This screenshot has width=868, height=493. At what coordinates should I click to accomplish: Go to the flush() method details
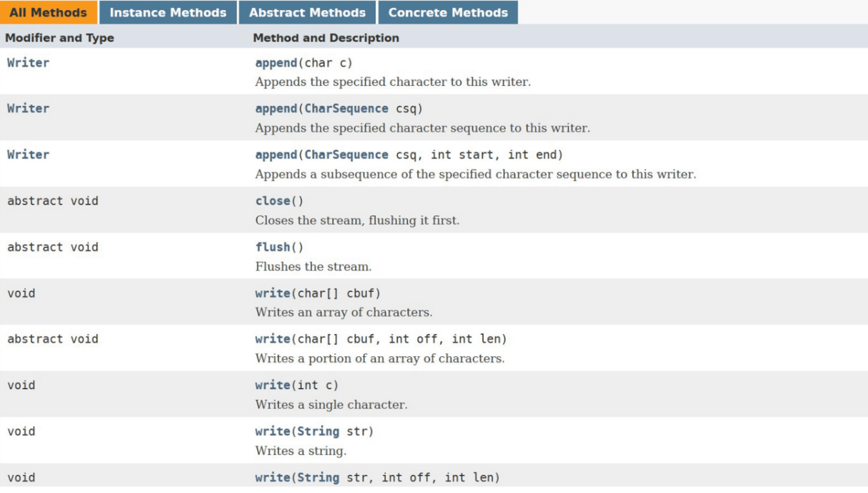click(273, 248)
